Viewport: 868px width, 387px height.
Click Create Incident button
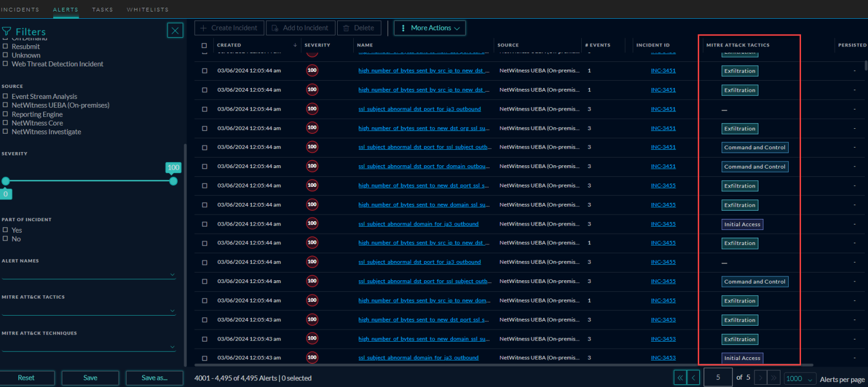(229, 28)
